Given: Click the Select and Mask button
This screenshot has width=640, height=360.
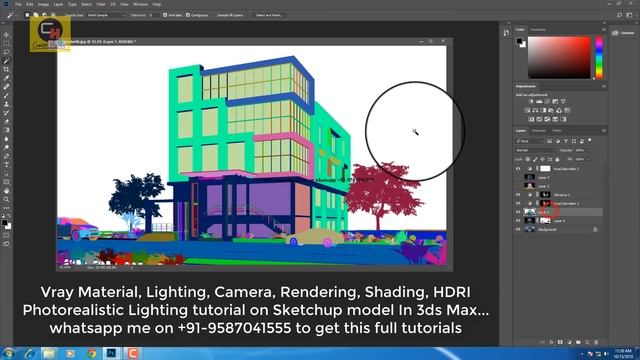Looking at the screenshot, I should click(x=269, y=15).
